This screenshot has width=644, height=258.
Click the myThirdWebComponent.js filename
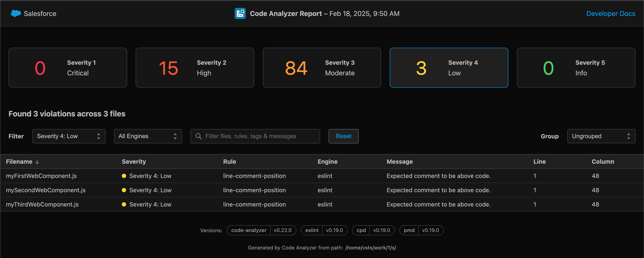pos(42,205)
